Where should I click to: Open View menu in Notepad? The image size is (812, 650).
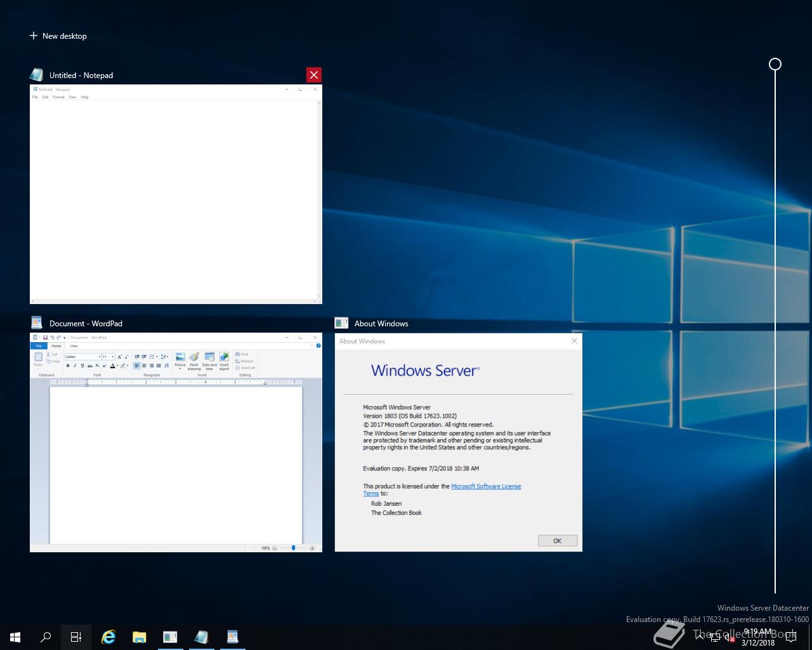point(72,97)
